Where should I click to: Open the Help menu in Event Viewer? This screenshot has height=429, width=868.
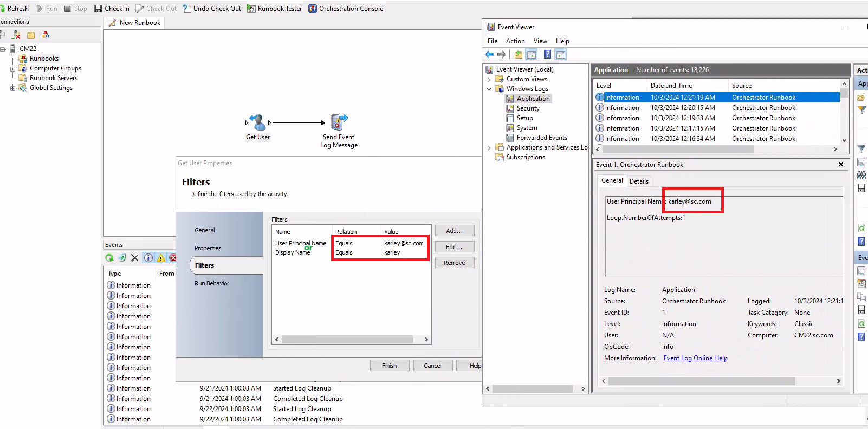coord(562,41)
